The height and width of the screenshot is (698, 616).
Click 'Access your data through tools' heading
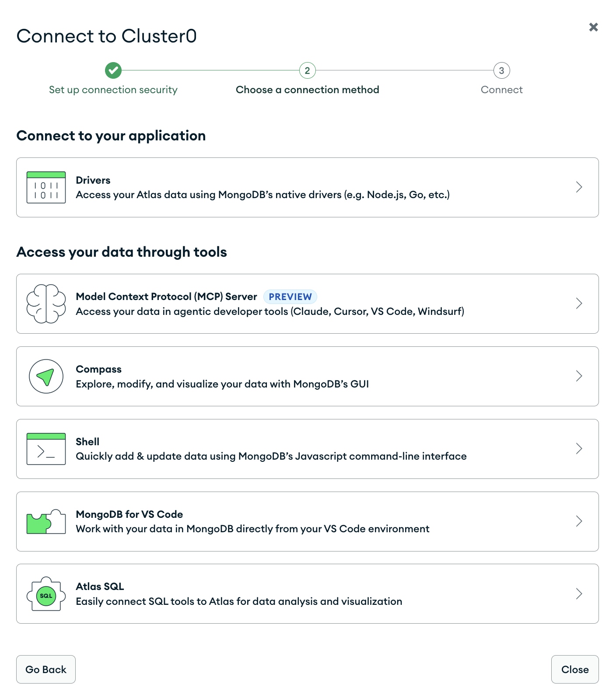click(x=122, y=252)
